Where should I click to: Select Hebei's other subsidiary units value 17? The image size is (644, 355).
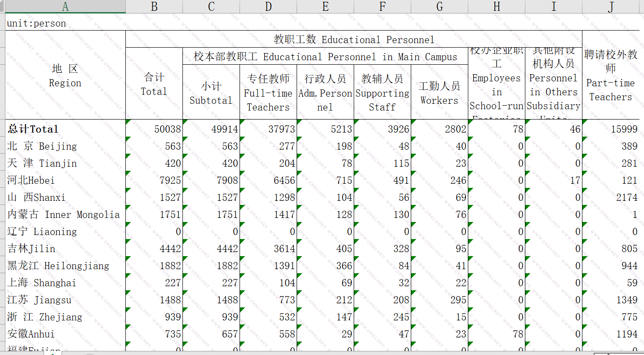coord(554,181)
